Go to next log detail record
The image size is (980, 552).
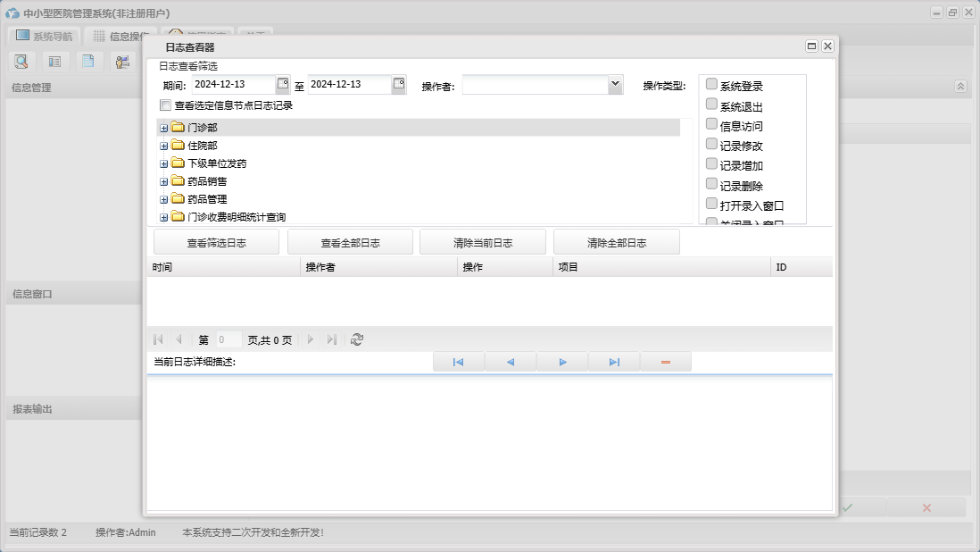click(x=562, y=362)
